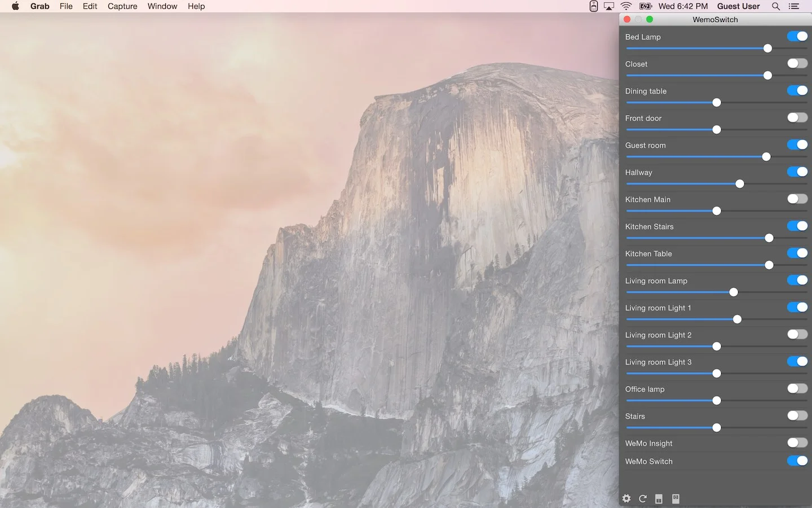Click the Office lamp brightness slider knob
The height and width of the screenshot is (508, 812).
pyautogui.click(x=717, y=401)
